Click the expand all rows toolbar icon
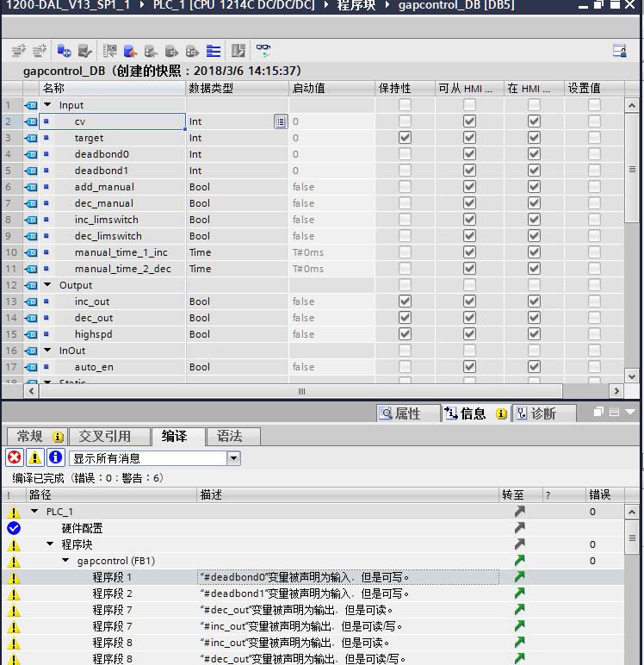This screenshot has height=665, width=644. click(x=214, y=51)
